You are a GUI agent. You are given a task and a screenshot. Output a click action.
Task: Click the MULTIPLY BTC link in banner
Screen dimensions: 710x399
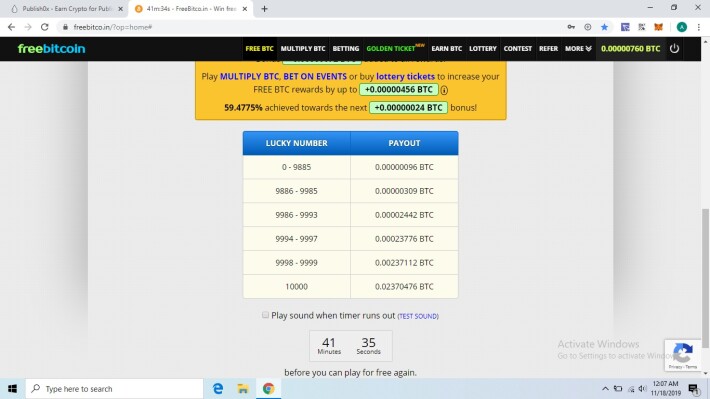point(249,77)
